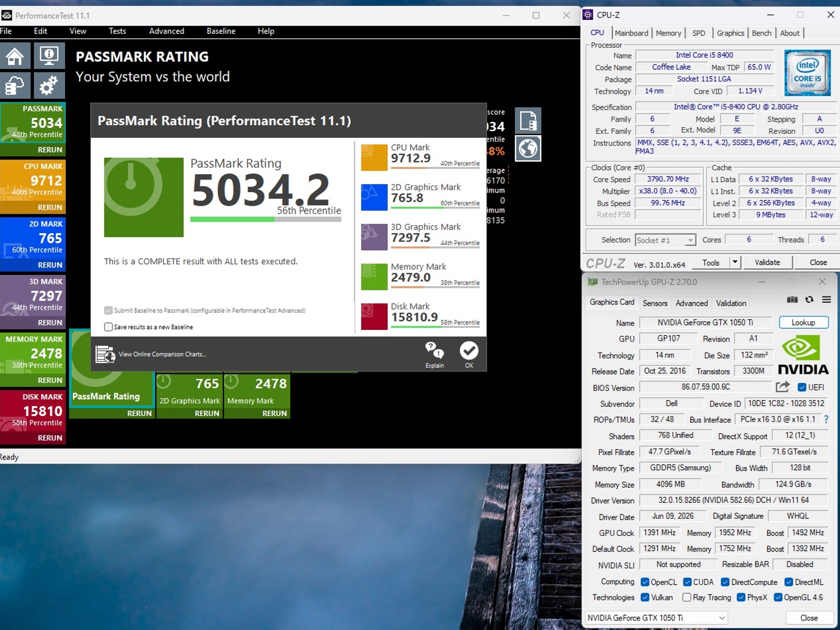840x630 pixels.
Task: Click the purple 3D Graphics Mark icon
Action: pyautogui.click(x=374, y=237)
